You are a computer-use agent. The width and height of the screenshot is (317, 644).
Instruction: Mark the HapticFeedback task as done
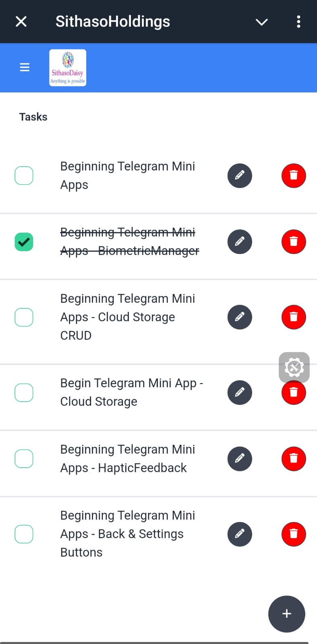(x=24, y=459)
